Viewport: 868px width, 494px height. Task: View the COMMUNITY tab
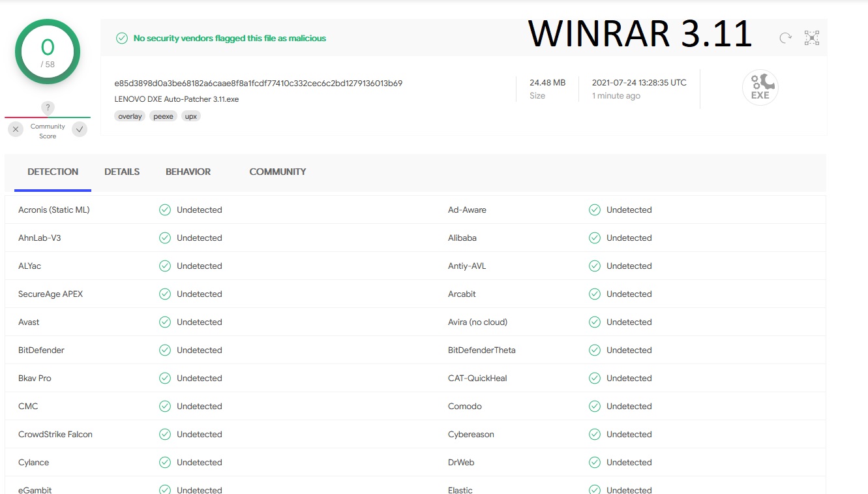coord(278,172)
